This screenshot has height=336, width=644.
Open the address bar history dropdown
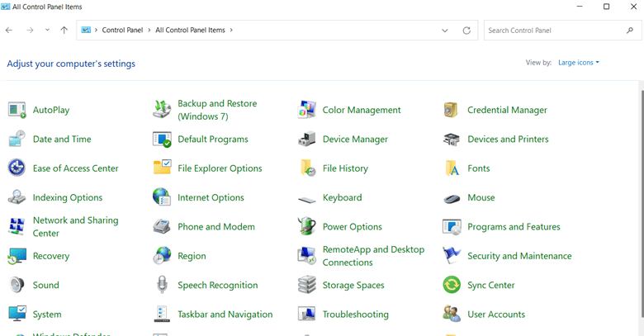pyautogui.click(x=445, y=31)
